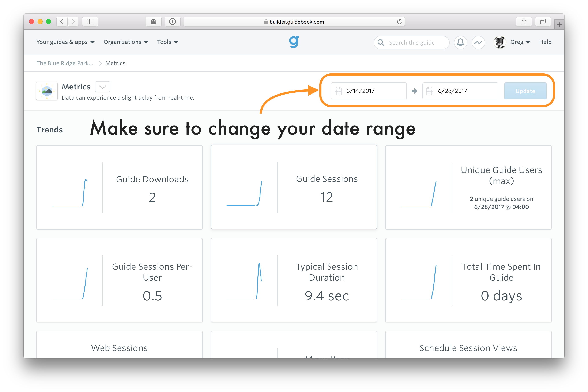Click the Metrics breadcrumb
The height and width of the screenshot is (392, 588).
pyautogui.click(x=115, y=63)
